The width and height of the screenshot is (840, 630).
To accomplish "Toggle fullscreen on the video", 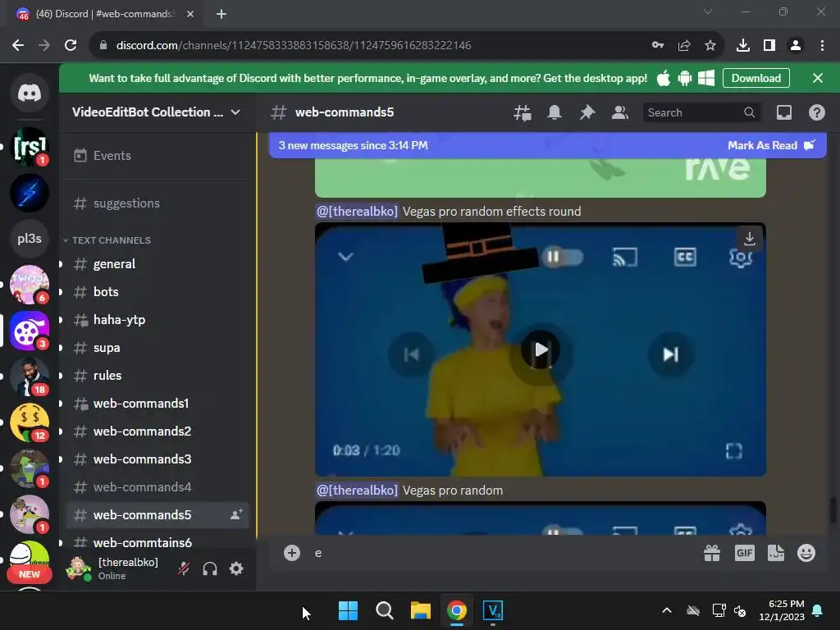I will tap(734, 451).
